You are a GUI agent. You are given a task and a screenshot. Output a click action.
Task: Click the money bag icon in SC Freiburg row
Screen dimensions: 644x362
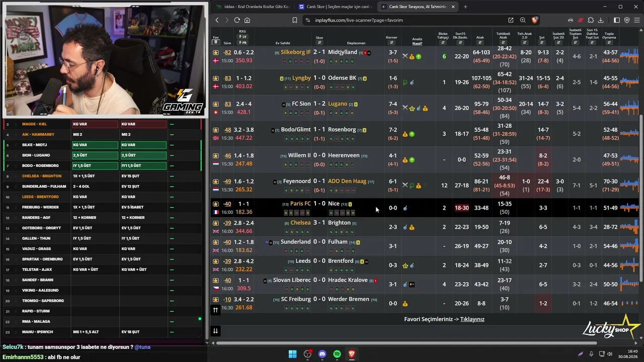tap(405, 304)
